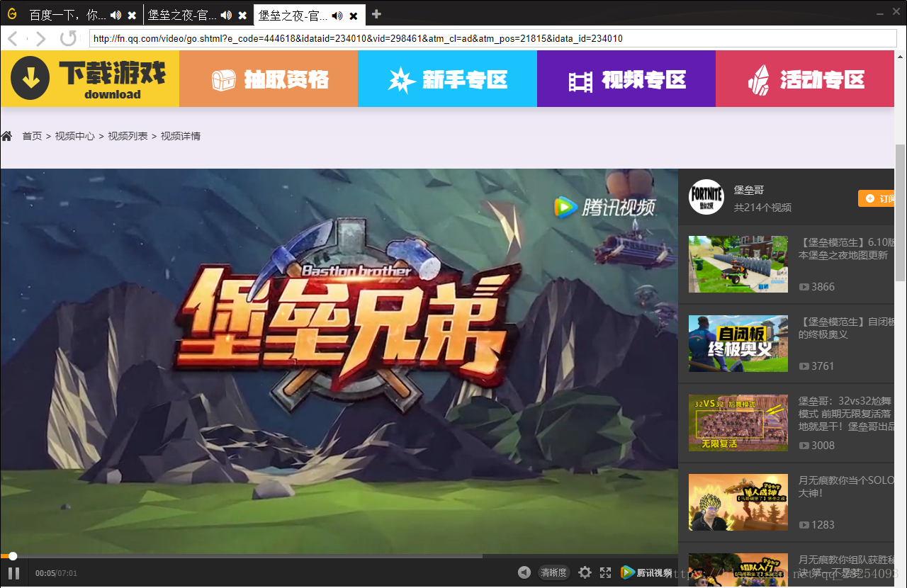
Task: Click the 3866 view count
Action: pos(823,287)
